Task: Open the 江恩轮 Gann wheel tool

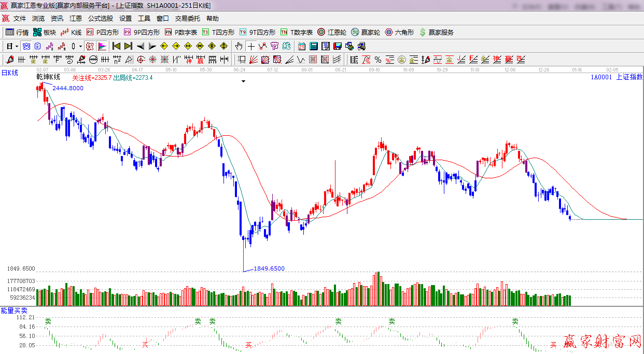Action: click(x=332, y=32)
